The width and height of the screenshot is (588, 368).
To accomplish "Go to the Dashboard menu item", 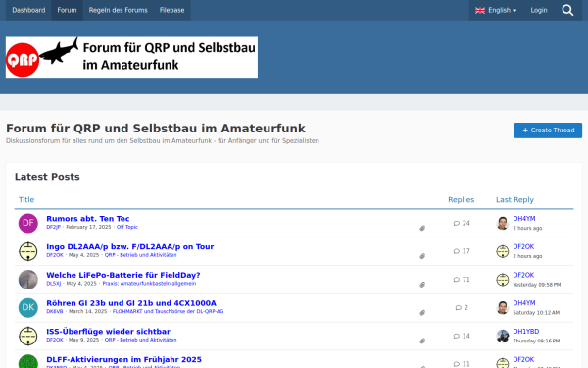I will (x=28, y=10).
